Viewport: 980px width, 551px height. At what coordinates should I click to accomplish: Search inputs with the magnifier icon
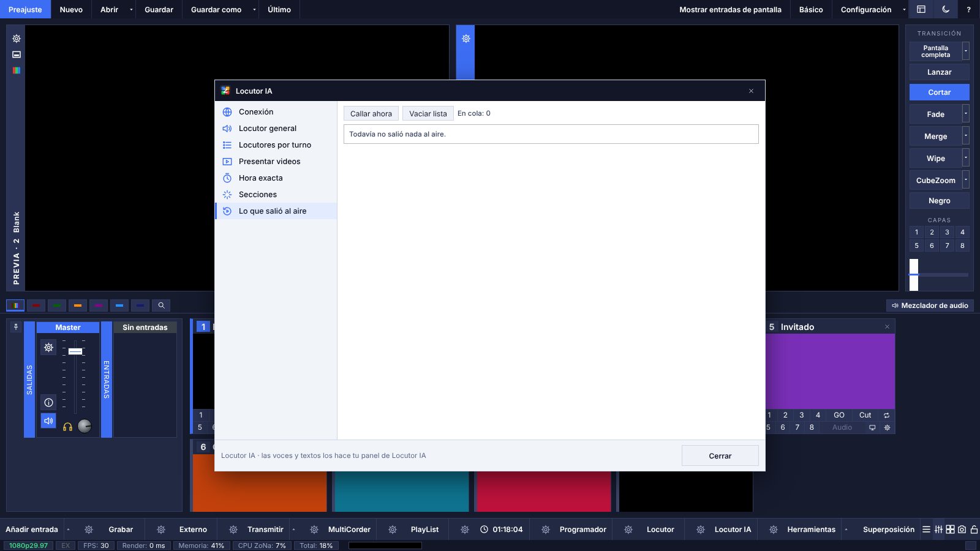click(x=161, y=305)
